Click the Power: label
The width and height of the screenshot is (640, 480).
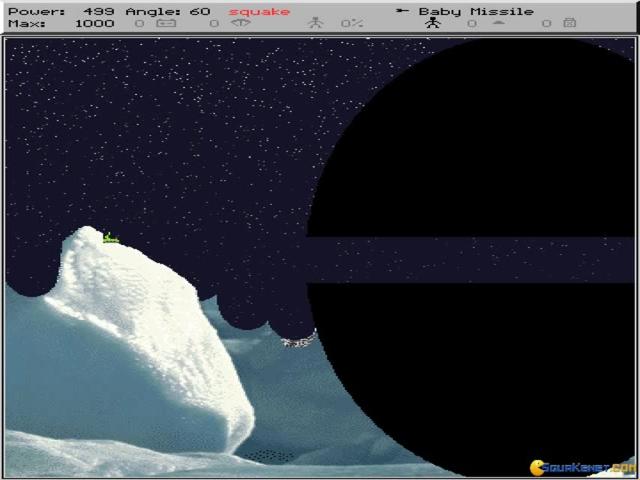(x=37, y=11)
